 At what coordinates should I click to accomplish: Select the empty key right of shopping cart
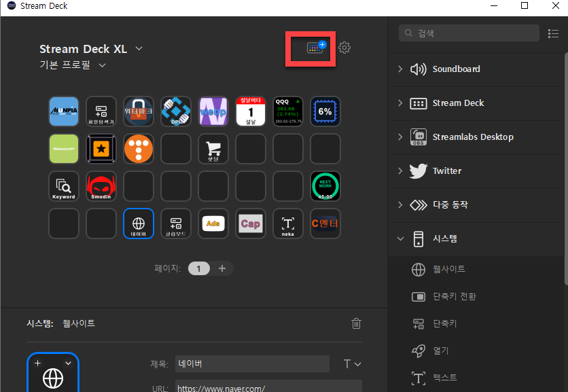[x=251, y=149]
